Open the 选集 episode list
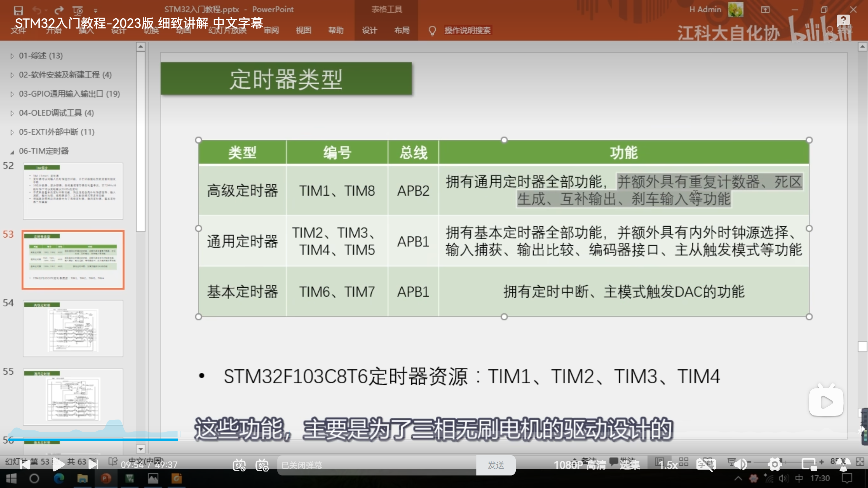The image size is (868, 488). click(630, 465)
